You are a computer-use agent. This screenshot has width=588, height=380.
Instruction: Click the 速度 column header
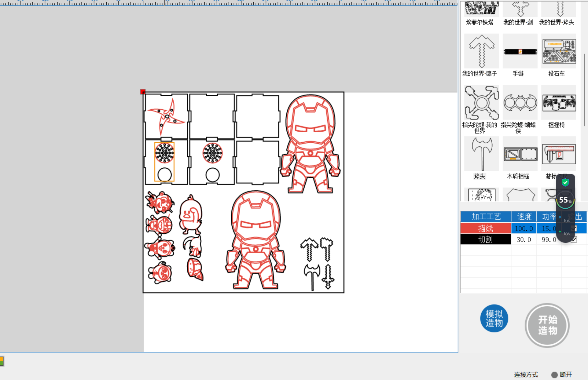click(x=524, y=217)
